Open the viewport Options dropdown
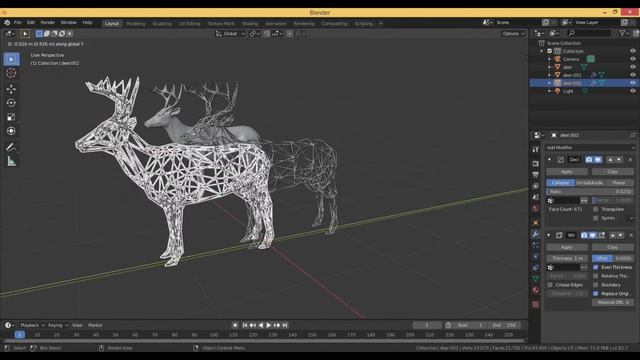 click(513, 34)
